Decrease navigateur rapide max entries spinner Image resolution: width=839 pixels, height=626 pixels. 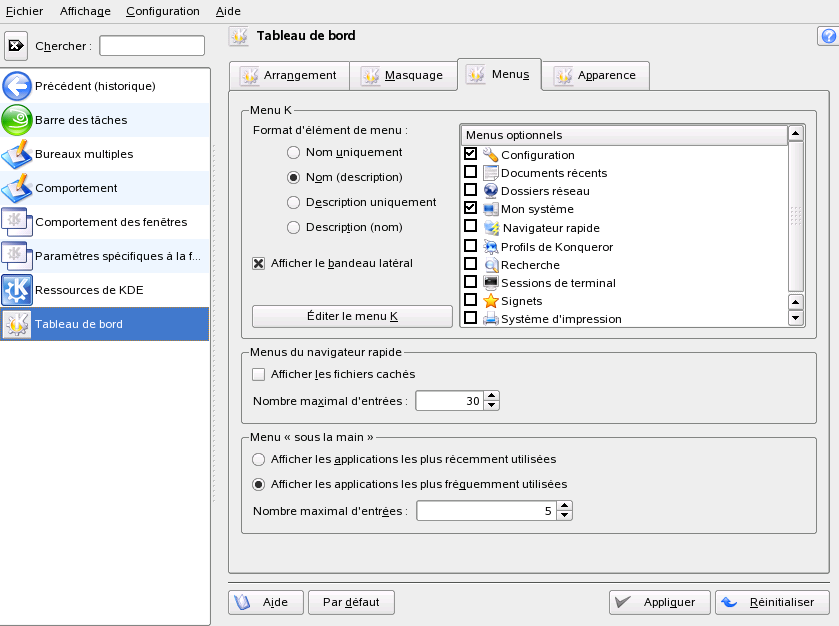(492, 406)
